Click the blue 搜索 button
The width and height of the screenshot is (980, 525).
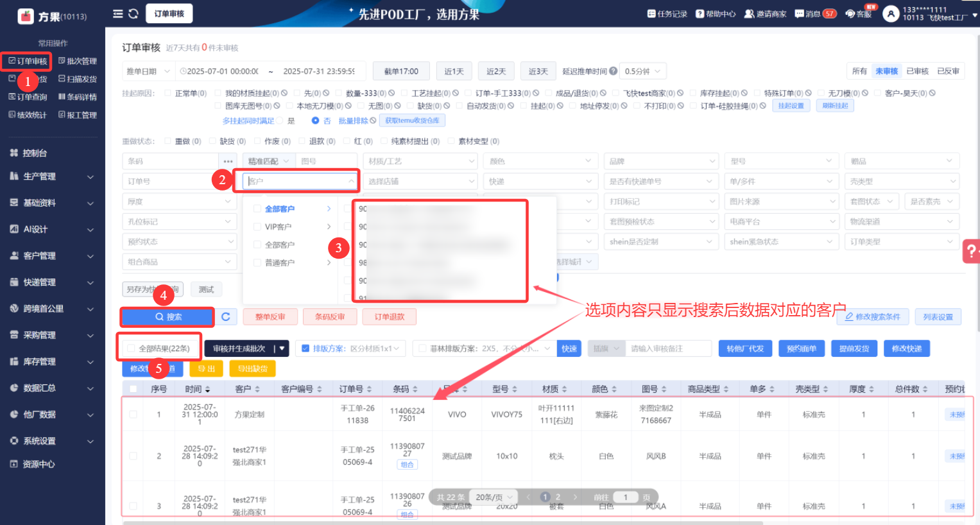(x=168, y=317)
